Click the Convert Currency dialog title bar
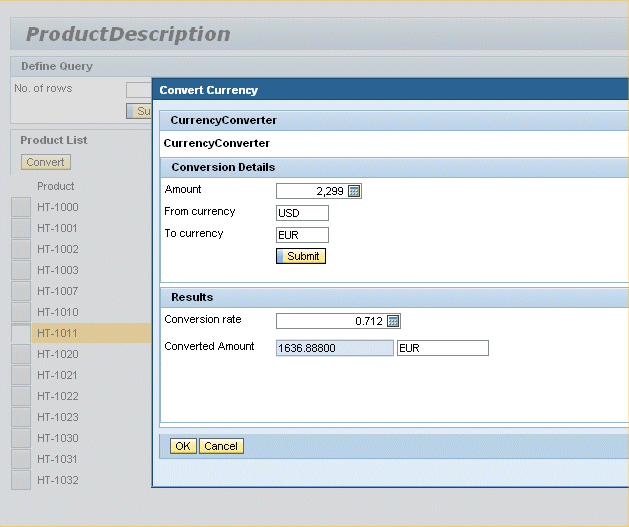The image size is (629, 527). pos(390,90)
